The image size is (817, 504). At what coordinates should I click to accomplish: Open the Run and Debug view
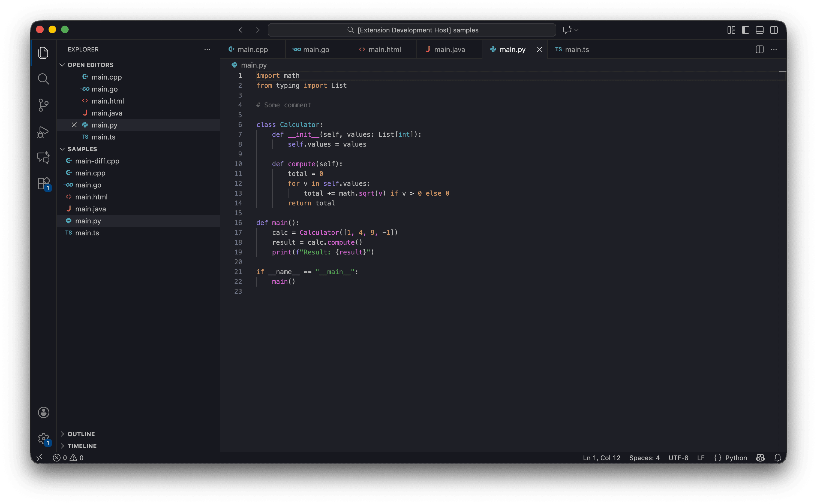pyautogui.click(x=43, y=132)
